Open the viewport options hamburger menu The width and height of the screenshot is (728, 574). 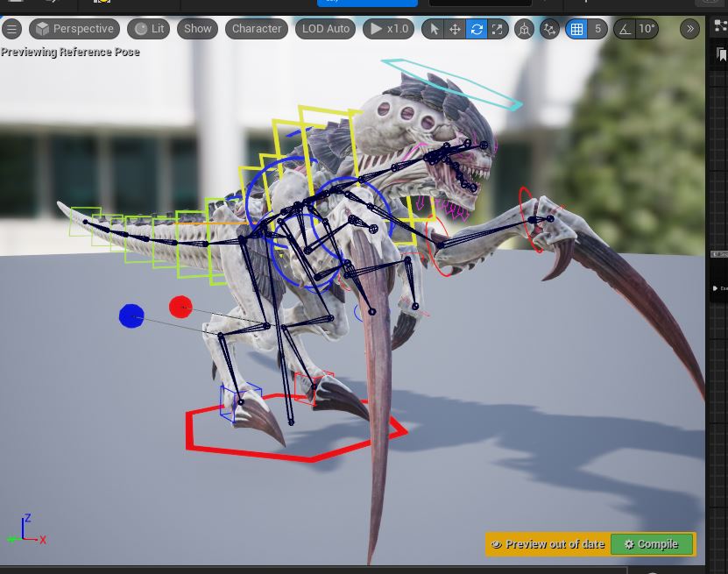click(11, 29)
